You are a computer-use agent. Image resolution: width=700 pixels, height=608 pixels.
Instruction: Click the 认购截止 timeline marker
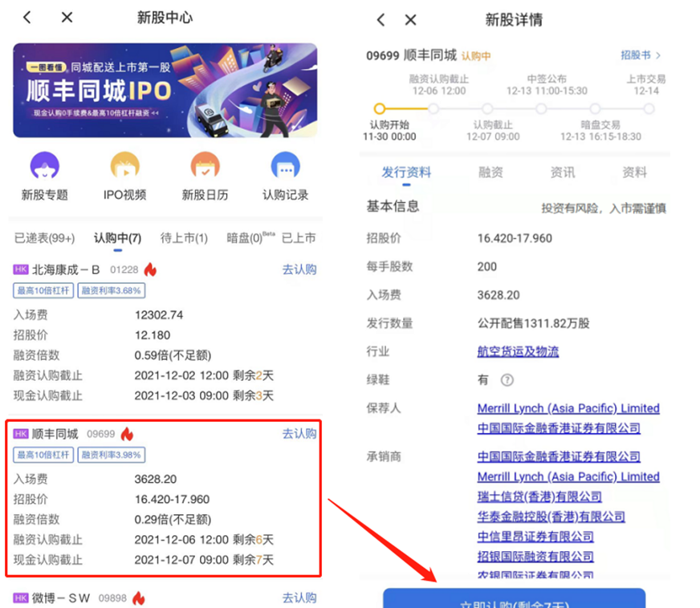pyautogui.click(x=487, y=108)
